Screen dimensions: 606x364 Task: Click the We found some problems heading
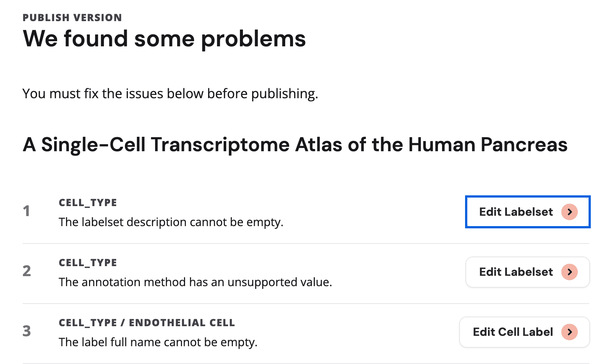[x=164, y=39]
